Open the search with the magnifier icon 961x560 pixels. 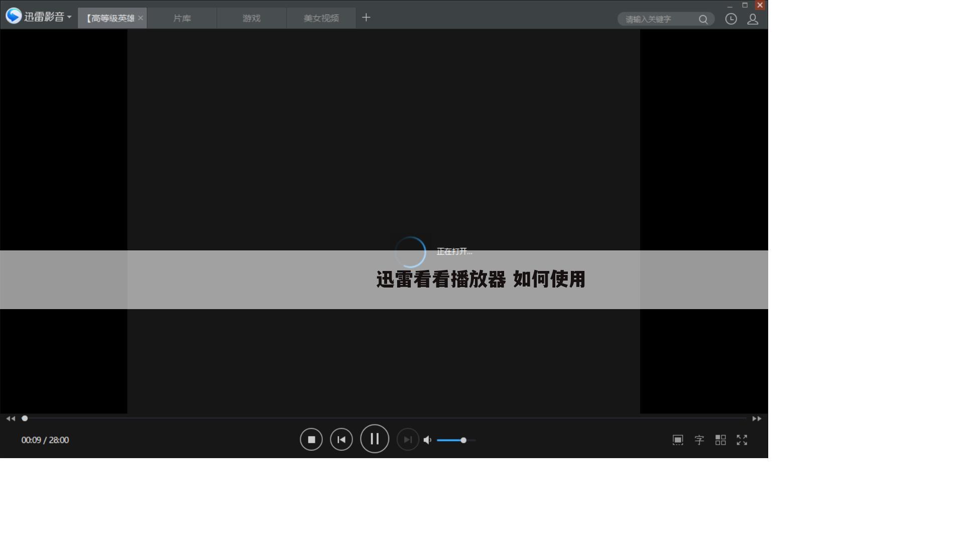(x=703, y=19)
